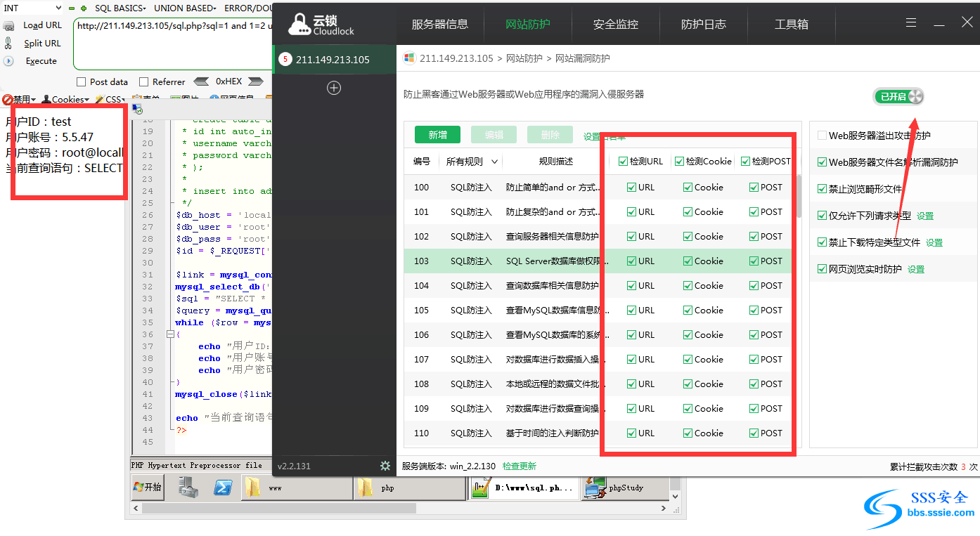The height and width of the screenshot is (536, 980).
Task: Click the left arrow beside 0xHEX
Action: 201,81
